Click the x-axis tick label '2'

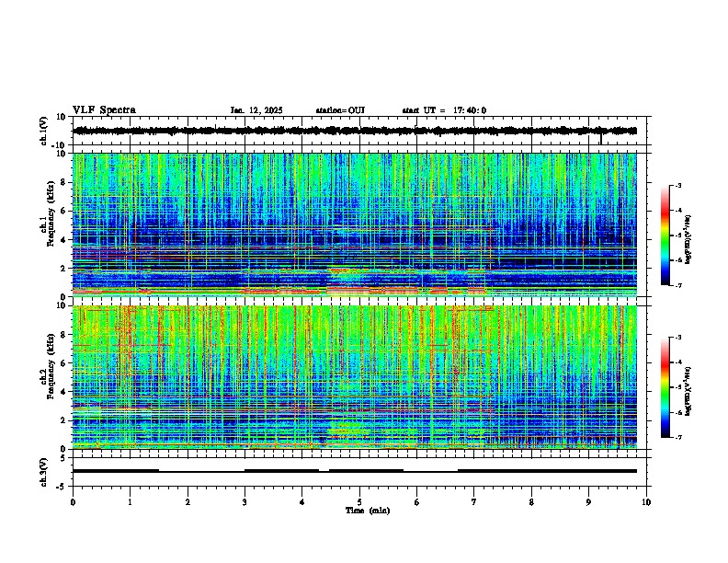(188, 502)
